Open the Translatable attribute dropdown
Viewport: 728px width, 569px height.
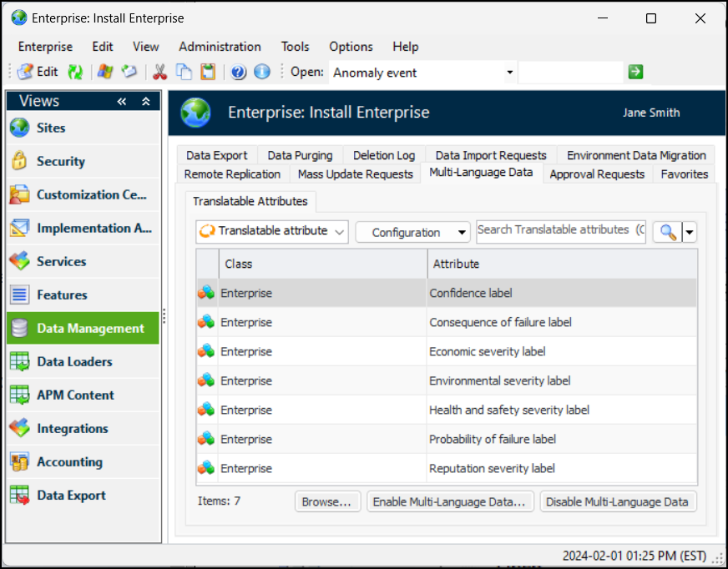[272, 232]
